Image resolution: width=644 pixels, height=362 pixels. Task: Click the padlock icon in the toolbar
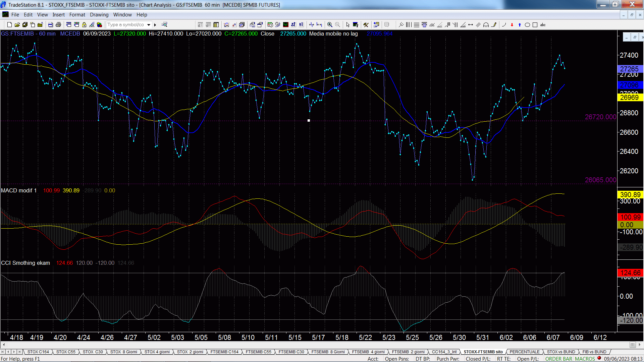point(84,24)
